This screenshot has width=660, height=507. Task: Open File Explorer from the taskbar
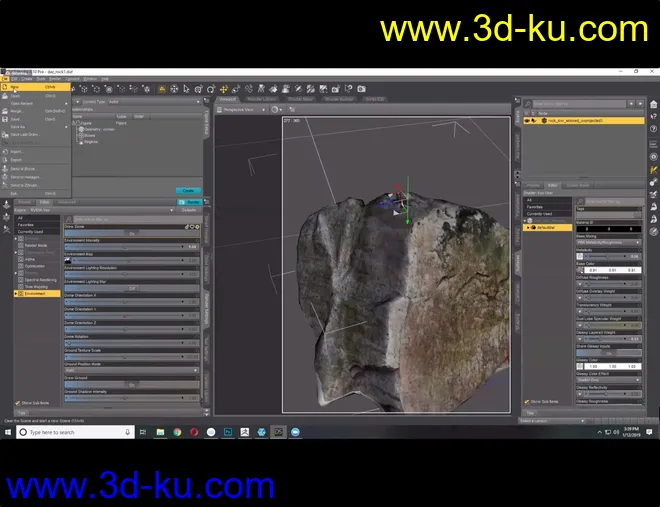(160, 432)
